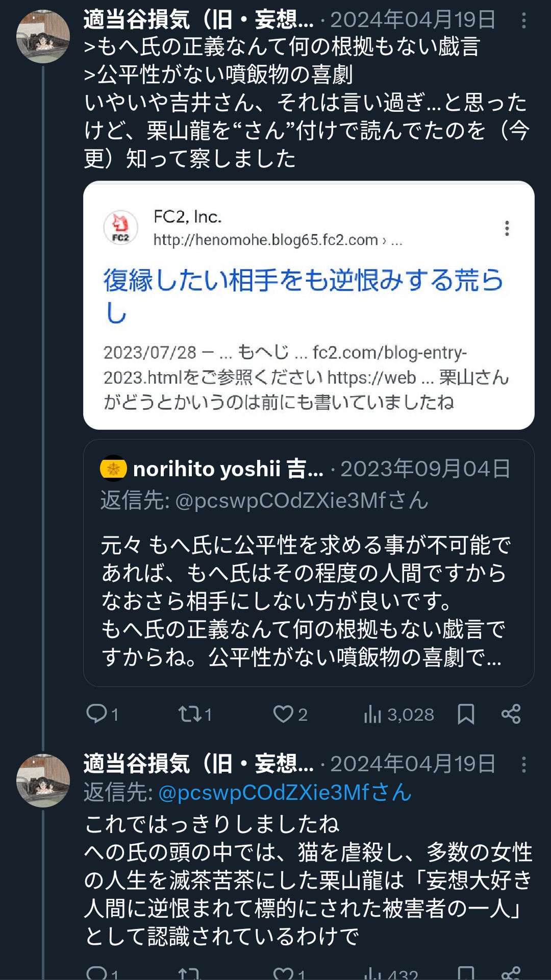Open henomohe.blog65.fc2.com URL text

click(266, 240)
